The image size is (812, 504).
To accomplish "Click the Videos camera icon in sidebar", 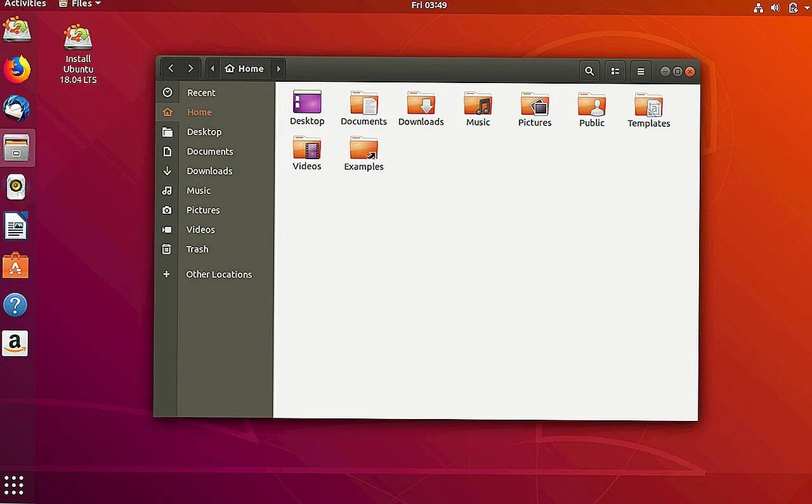I will click(x=167, y=229).
